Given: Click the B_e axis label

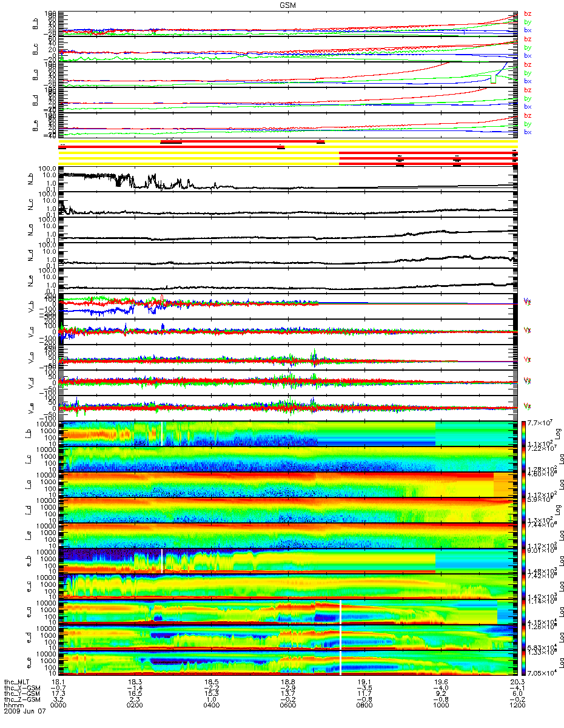Looking at the screenshot, I should tap(36, 126).
